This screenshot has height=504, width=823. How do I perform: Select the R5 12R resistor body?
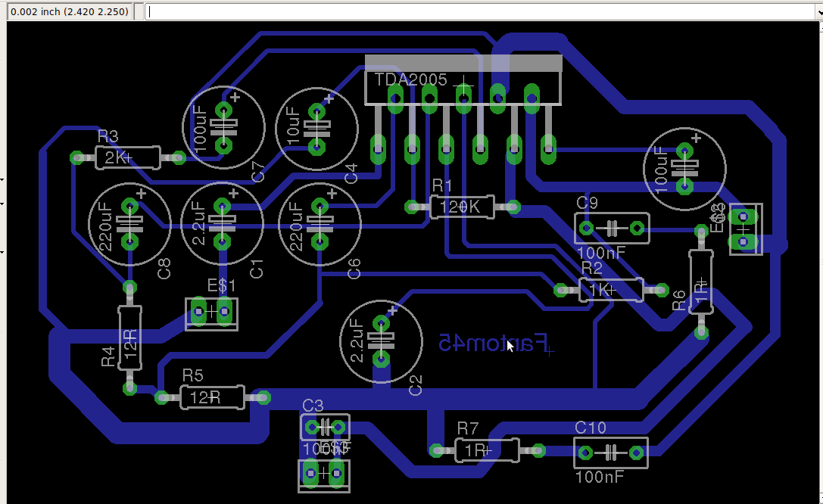212,397
